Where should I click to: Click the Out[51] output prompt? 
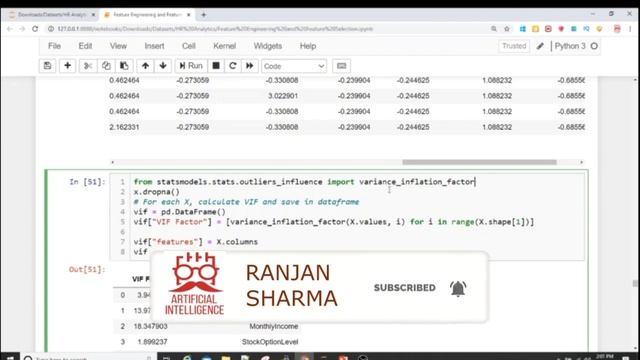[x=87, y=269]
